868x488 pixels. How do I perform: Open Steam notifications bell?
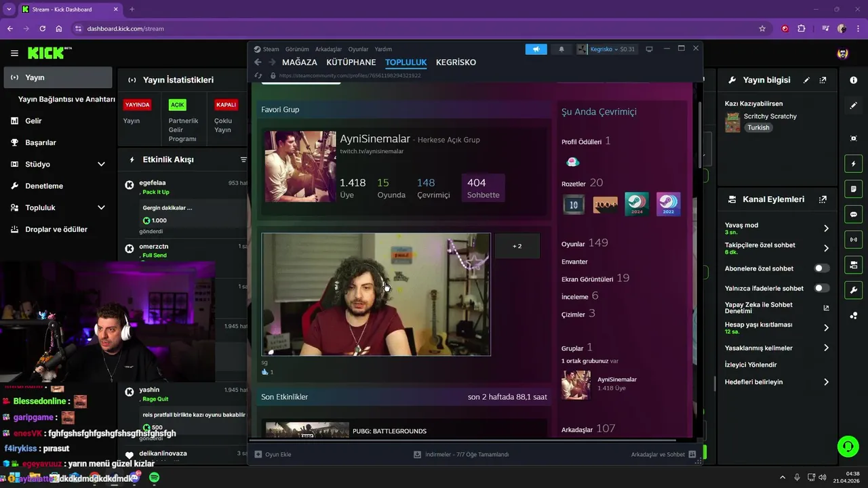tap(561, 49)
